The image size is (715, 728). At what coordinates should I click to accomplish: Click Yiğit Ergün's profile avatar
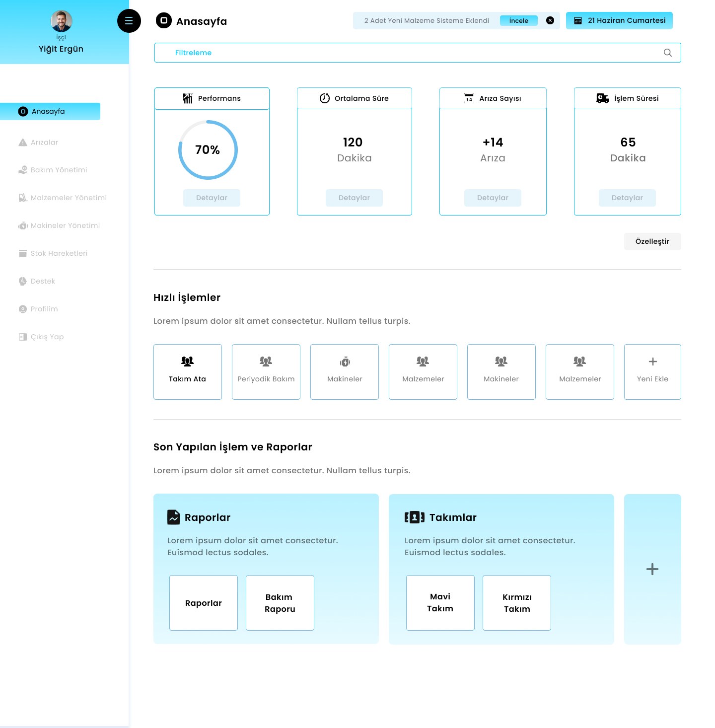tap(62, 21)
